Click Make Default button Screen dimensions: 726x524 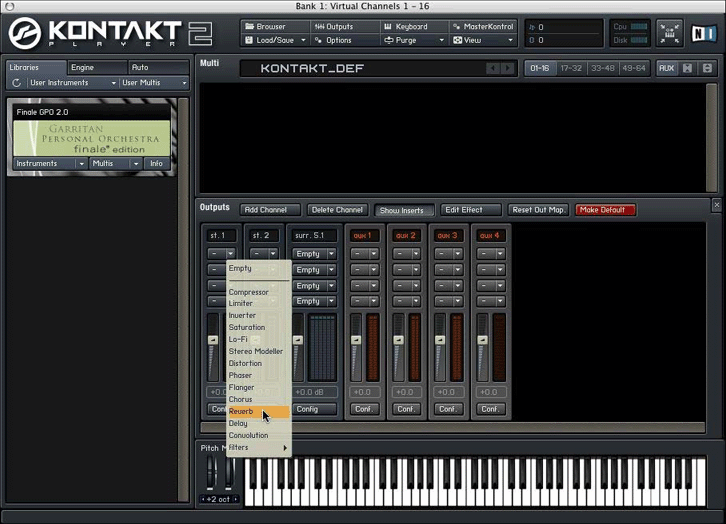[605, 210]
